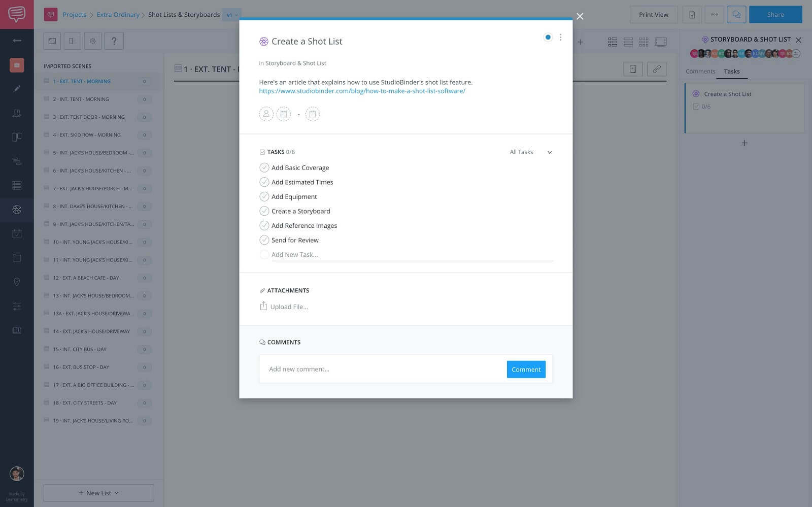Open the New List dropdown button
812x507 pixels.
(99, 493)
